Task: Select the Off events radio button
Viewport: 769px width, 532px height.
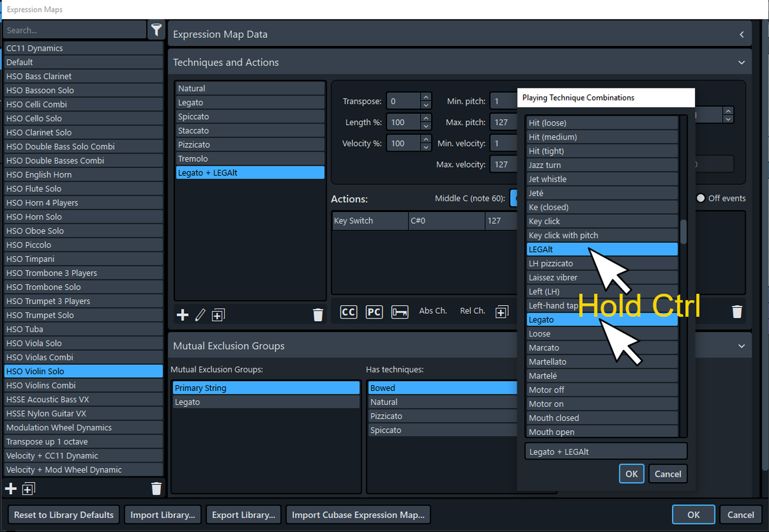Action: point(701,198)
